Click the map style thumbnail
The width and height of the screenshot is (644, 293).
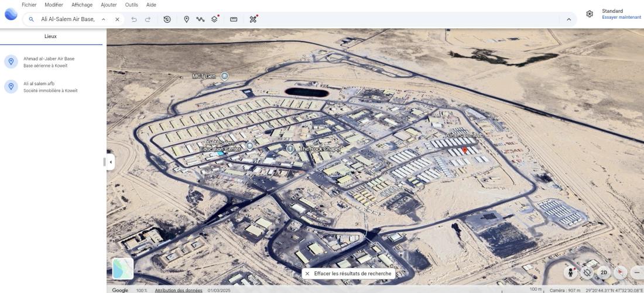point(123,268)
